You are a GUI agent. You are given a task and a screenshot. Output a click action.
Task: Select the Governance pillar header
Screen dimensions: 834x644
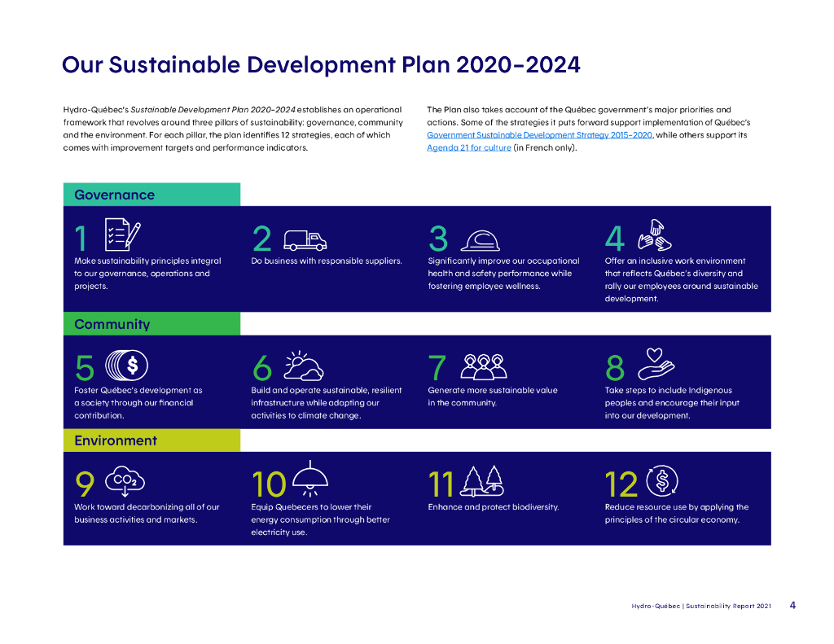(x=151, y=195)
